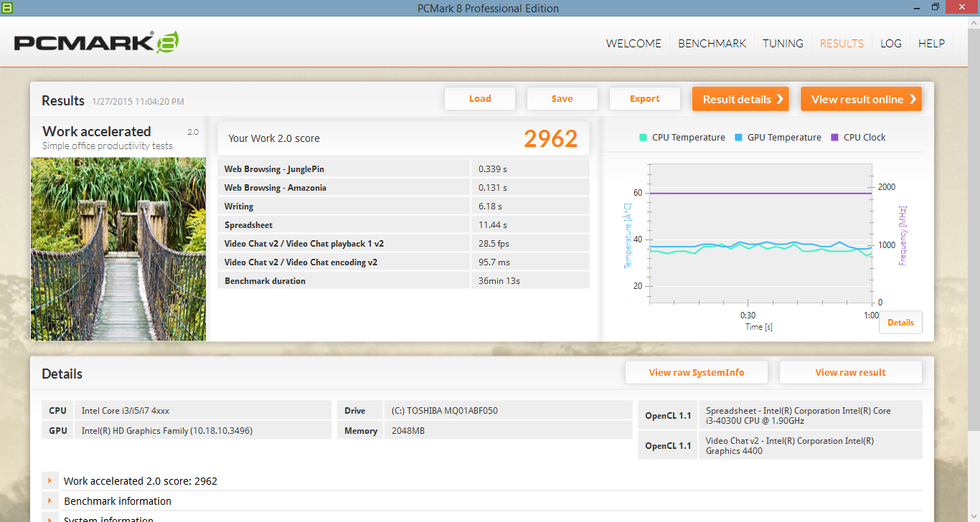
Task: Click Your Work 2.0 score label
Action: point(274,138)
